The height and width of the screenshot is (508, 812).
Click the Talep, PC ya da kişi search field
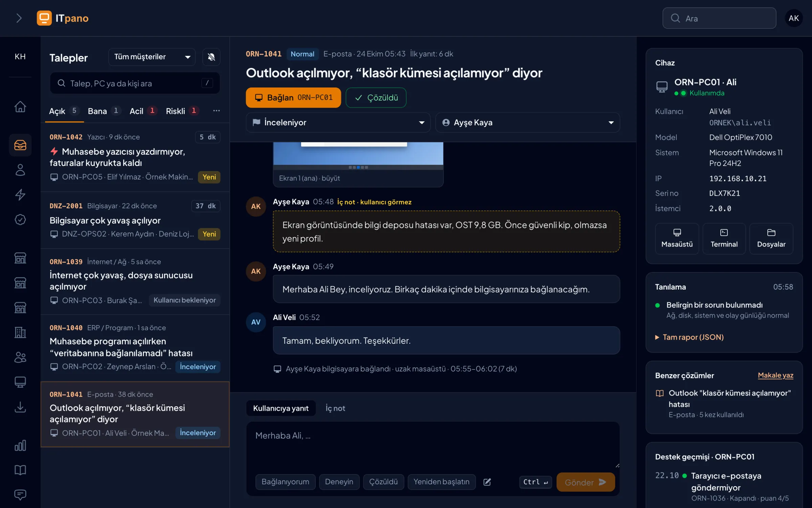pos(135,83)
